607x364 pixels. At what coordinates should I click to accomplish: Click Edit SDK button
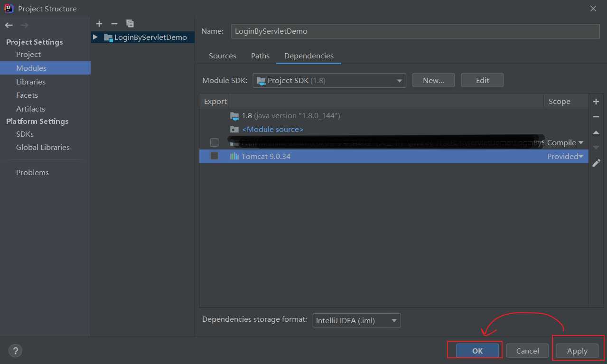click(482, 81)
